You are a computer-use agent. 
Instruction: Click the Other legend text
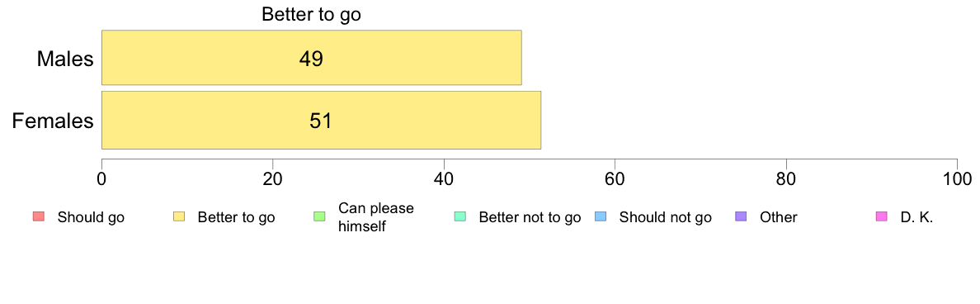(779, 218)
